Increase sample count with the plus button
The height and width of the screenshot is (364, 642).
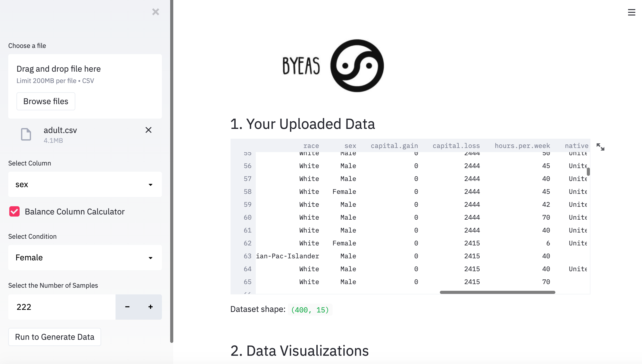(x=151, y=307)
